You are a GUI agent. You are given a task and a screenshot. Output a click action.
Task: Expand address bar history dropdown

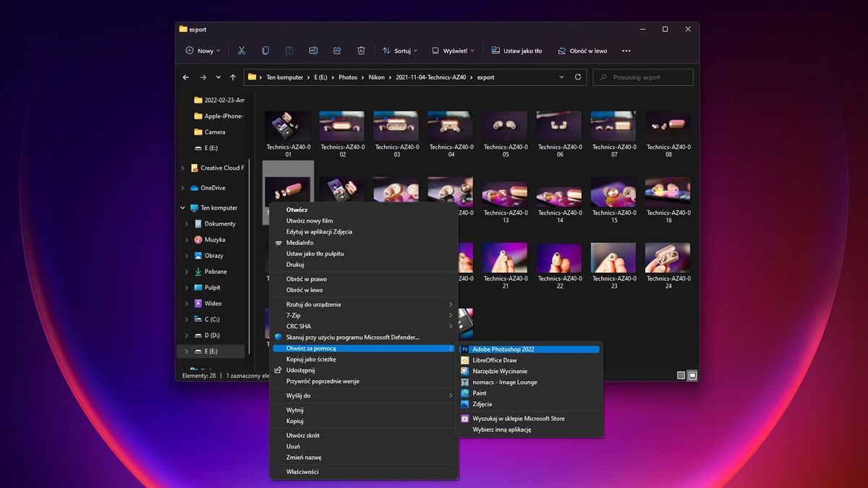(x=561, y=77)
